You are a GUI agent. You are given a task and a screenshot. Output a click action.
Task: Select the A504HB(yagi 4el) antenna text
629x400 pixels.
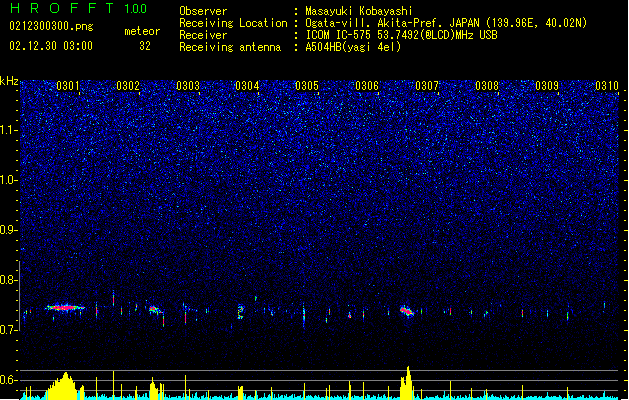tap(353, 47)
